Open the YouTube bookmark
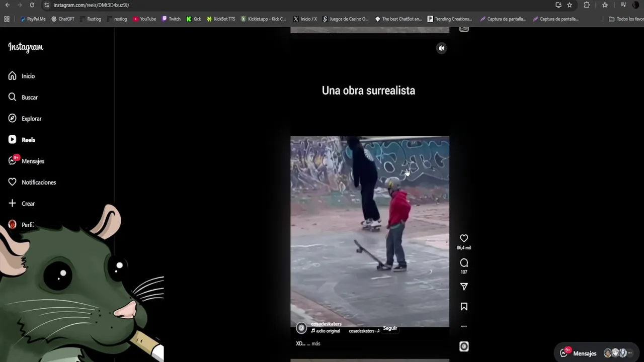The image size is (644, 362). [x=145, y=19]
